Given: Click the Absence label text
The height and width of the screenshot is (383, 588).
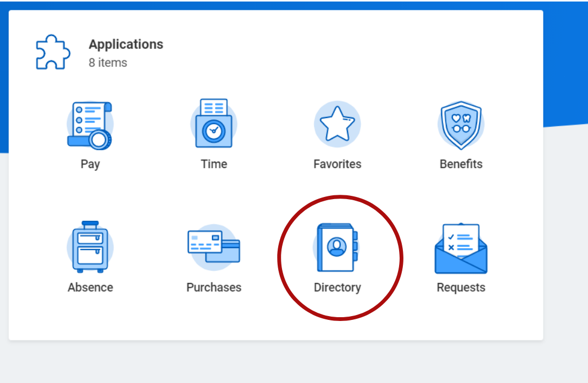Looking at the screenshot, I should (x=90, y=287).
